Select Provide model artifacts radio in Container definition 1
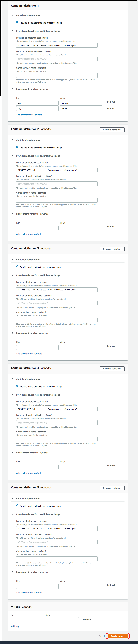138x644 pixels. pos(17,22)
